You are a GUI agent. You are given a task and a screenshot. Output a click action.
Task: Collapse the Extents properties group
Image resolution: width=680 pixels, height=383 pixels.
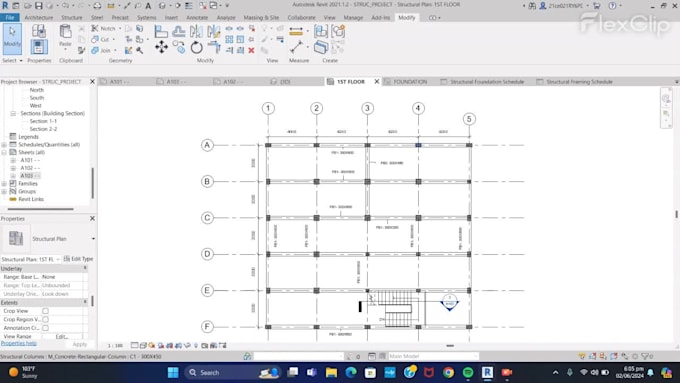(85, 302)
